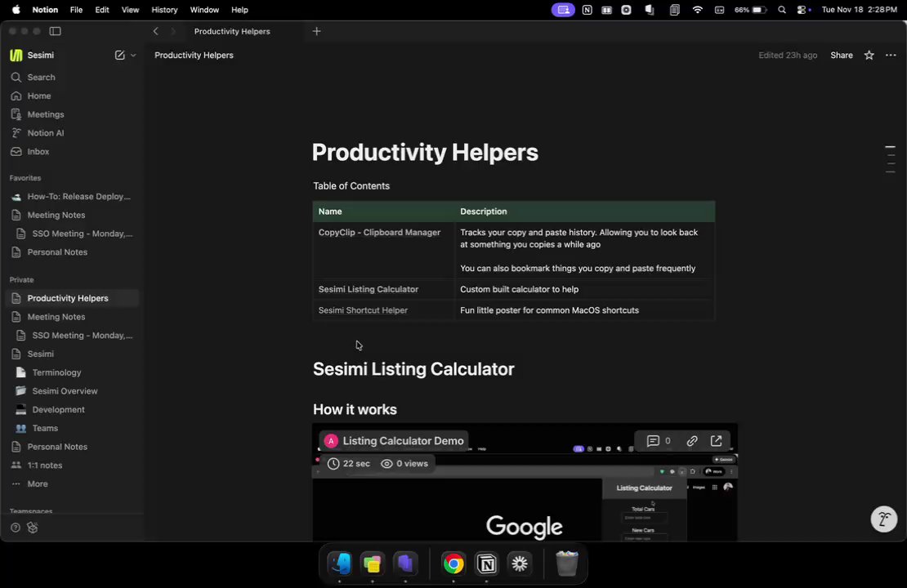Open the History menu
The height and width of the screenshot is (588, 907).
point(164,10)
